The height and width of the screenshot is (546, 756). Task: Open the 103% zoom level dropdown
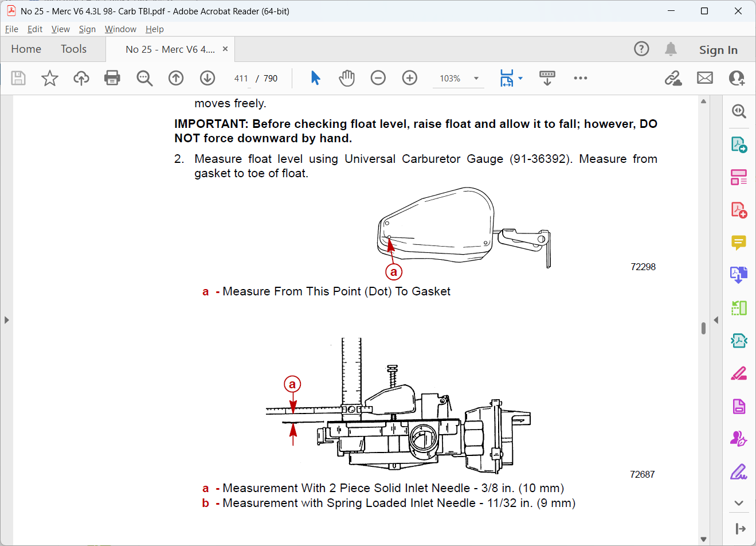(459, 79)
